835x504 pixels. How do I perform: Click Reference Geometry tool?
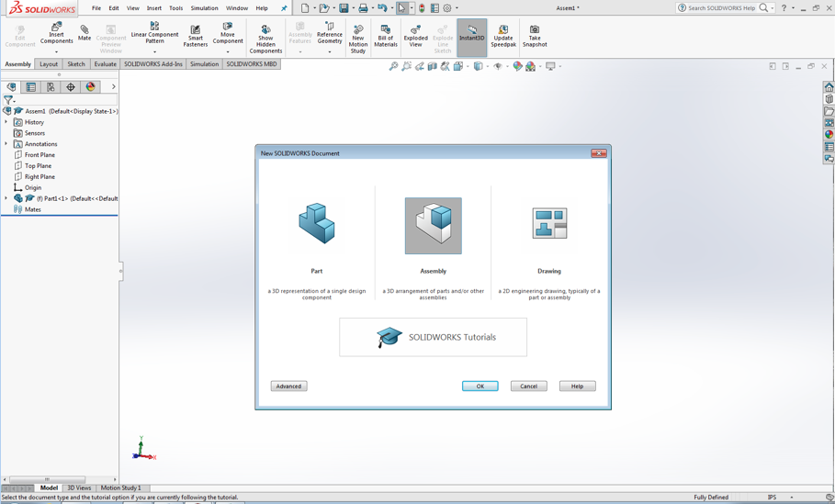pyautogui.click(x=330, y=33)
